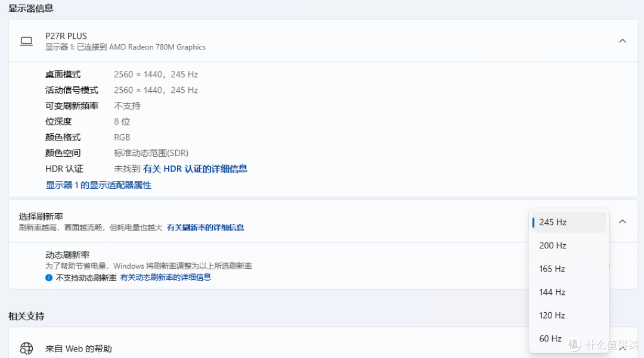The width and height of the screenshot is (644, 358).
Task: Select 60 Hz refresh rate
Action: [x=569, y=338]
